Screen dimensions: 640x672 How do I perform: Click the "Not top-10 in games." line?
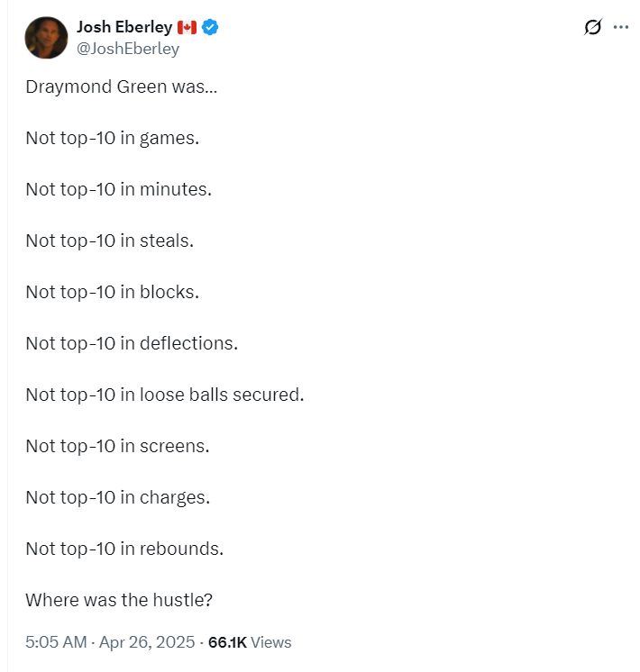pyautogui.click(x=112, y=139)
